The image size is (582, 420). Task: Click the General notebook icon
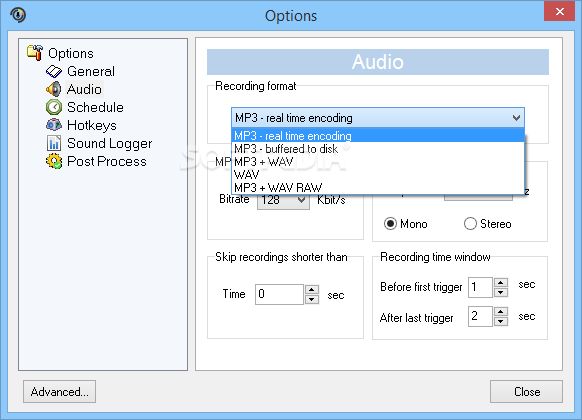54,71
